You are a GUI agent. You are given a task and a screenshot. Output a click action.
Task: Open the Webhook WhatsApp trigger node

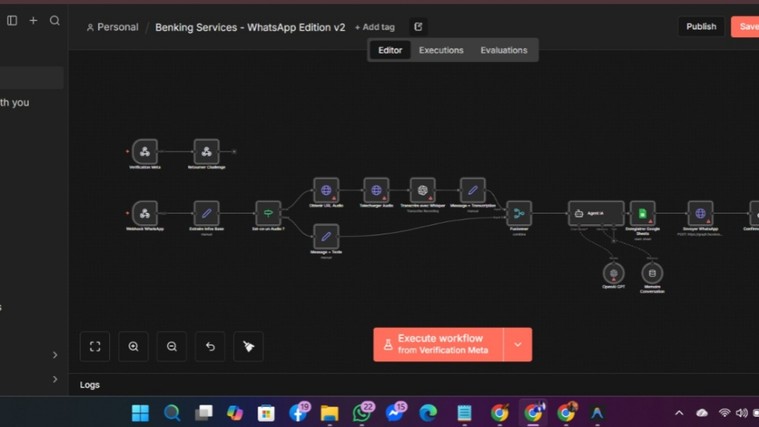[145, 213]
